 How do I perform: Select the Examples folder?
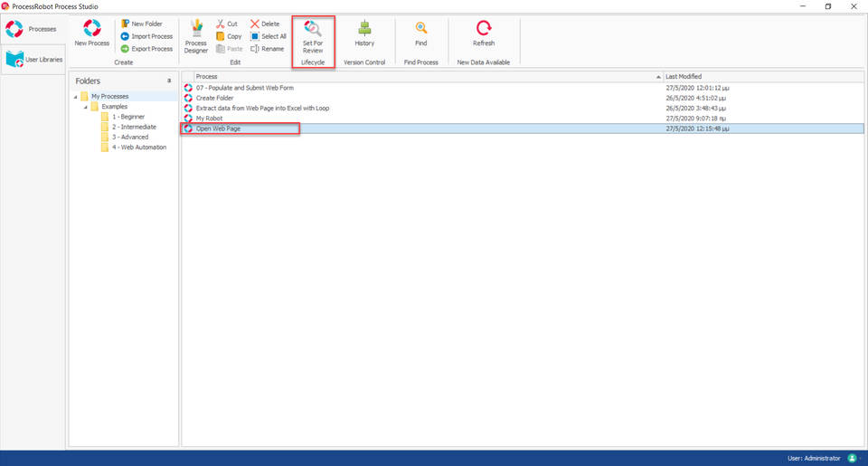pyautogui.click(x=114, y=107)
